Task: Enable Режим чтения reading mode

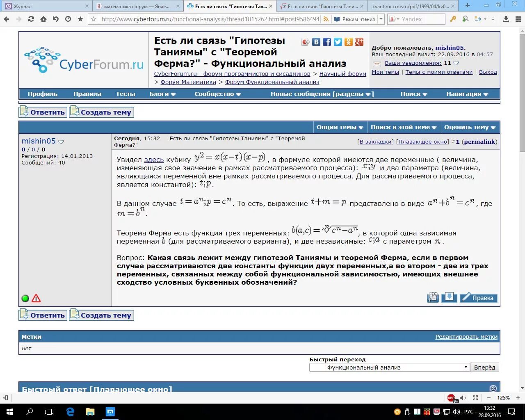Action: [355, 19]
